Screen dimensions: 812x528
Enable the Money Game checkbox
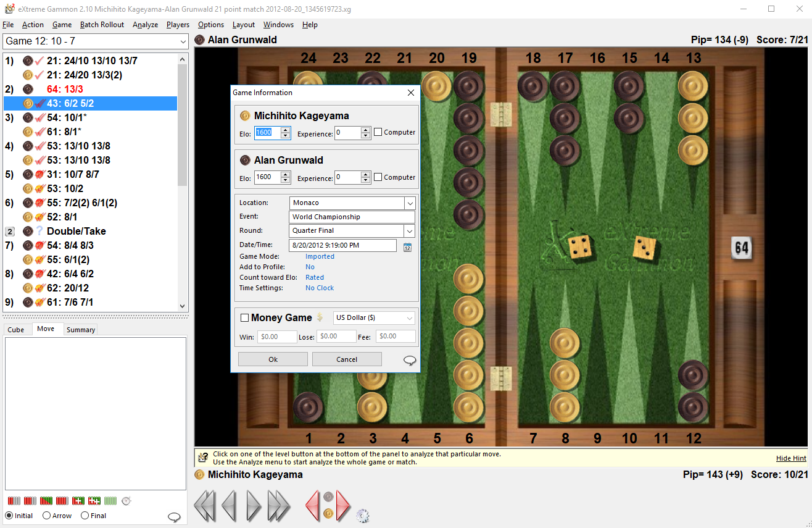(x=244, y=318)
